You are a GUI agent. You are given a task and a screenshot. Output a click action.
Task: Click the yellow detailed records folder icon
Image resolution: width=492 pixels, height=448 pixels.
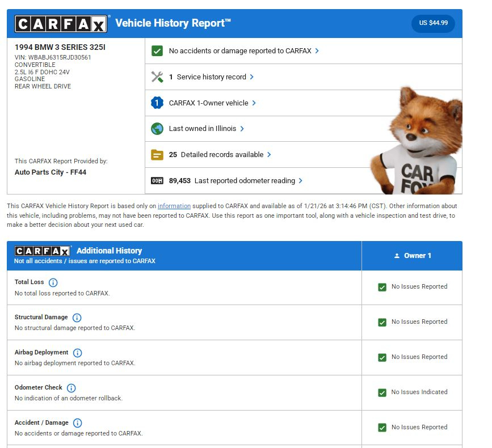[157, 155]
